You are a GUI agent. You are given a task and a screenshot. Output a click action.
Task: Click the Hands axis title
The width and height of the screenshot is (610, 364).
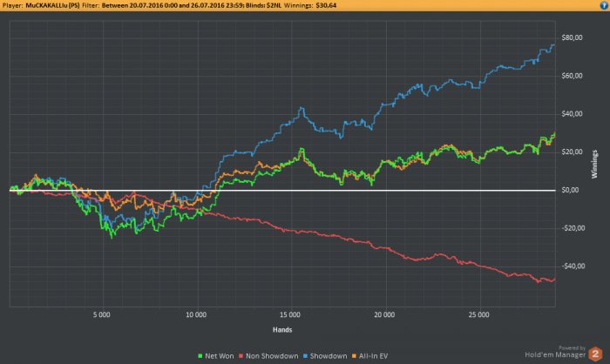click(282, 330)
